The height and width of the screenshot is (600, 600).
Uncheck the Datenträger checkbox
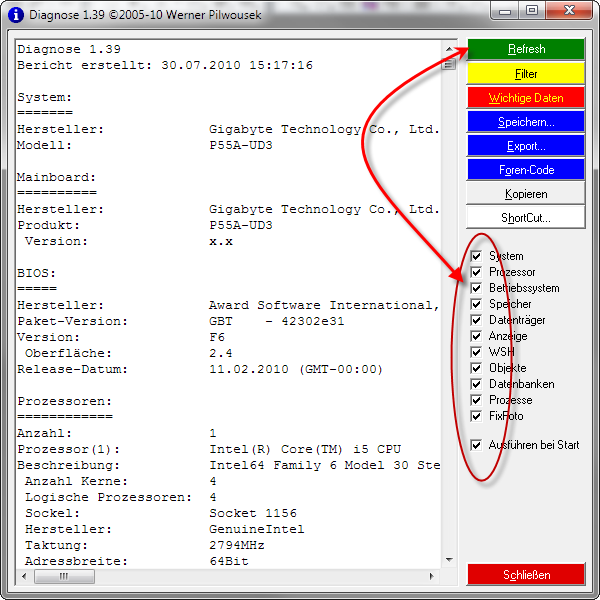tap(476, 320)
